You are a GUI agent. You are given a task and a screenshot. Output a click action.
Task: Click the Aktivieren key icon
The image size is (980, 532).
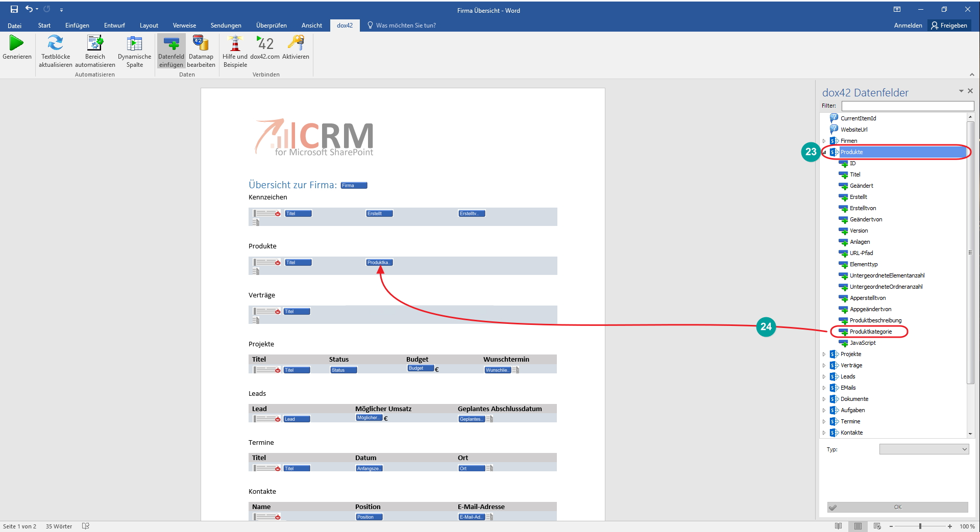pyautogui.click(x=296, y=43)
